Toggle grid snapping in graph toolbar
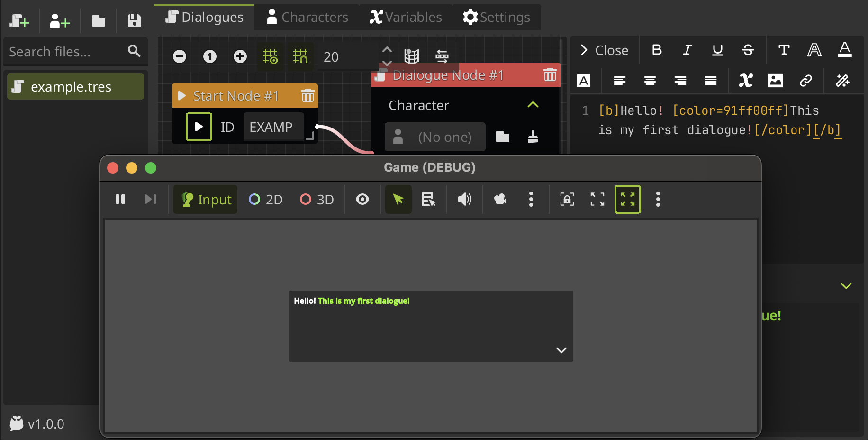 click(300, 57)
